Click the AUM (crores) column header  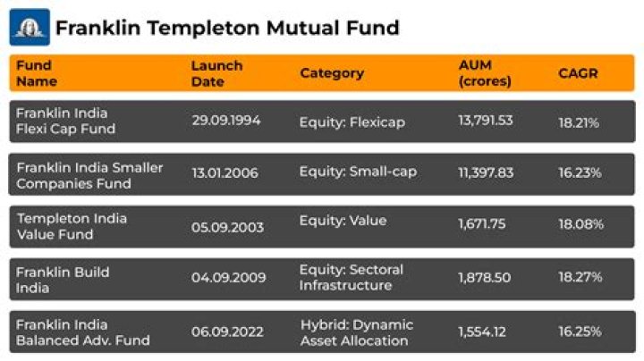point(484,73)
